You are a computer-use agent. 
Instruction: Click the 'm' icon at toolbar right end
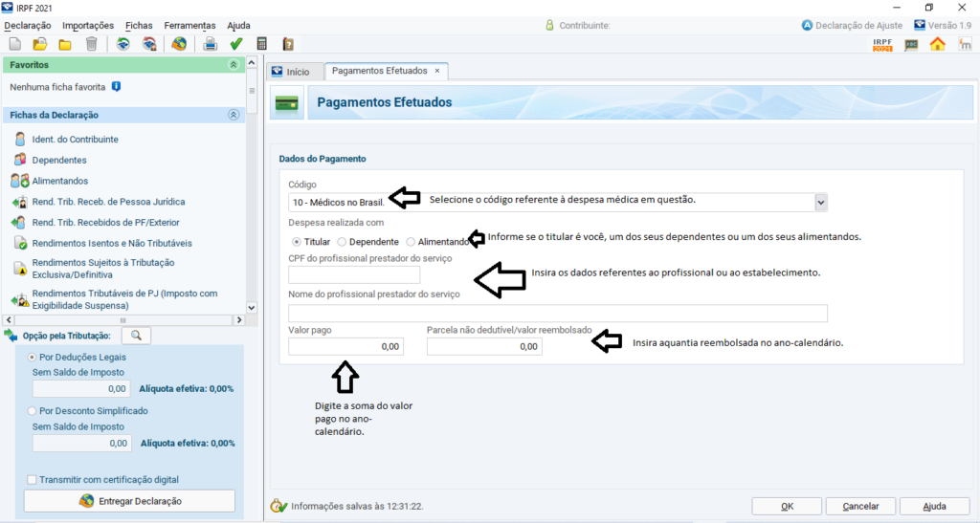(x=965, y=44)
